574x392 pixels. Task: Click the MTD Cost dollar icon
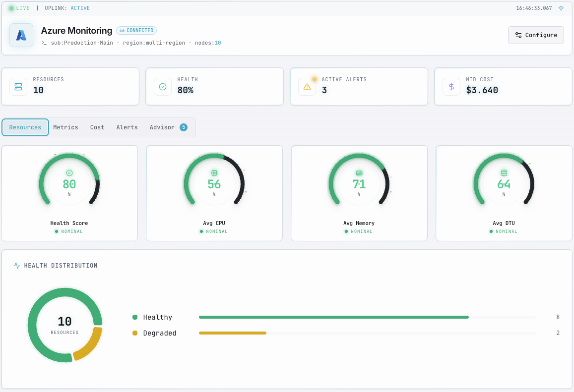(x=451, y=87)
